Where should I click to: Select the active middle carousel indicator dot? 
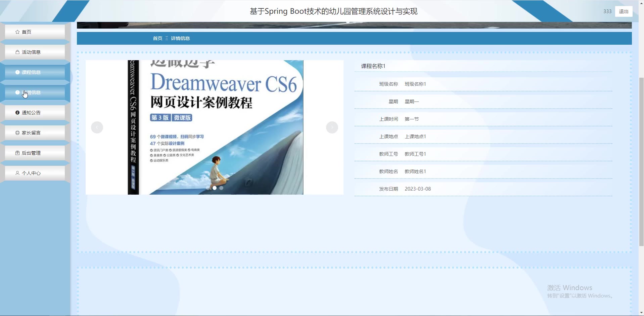coord(215,188)
